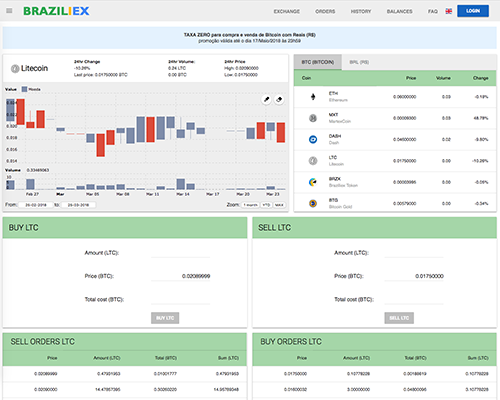Set chart zoom to YTD
The width and height of the screenshot is (500, 400).
pyautogui.click(x=266, y=205)
